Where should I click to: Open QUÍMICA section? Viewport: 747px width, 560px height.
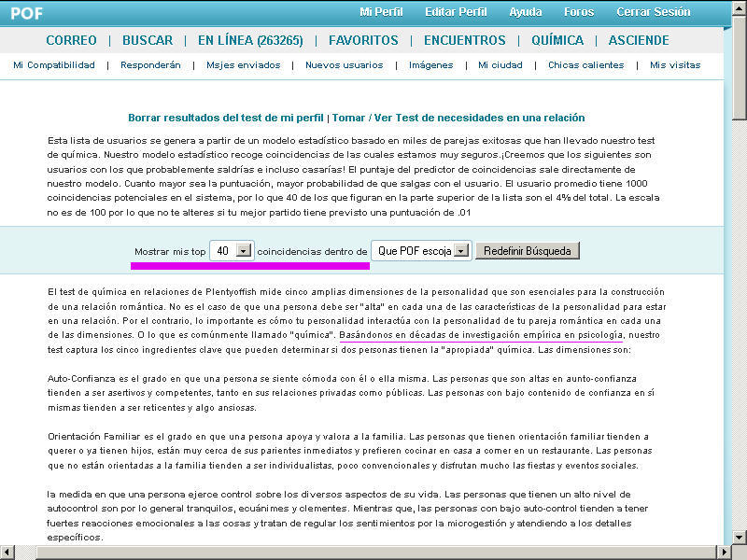(557, 40)
